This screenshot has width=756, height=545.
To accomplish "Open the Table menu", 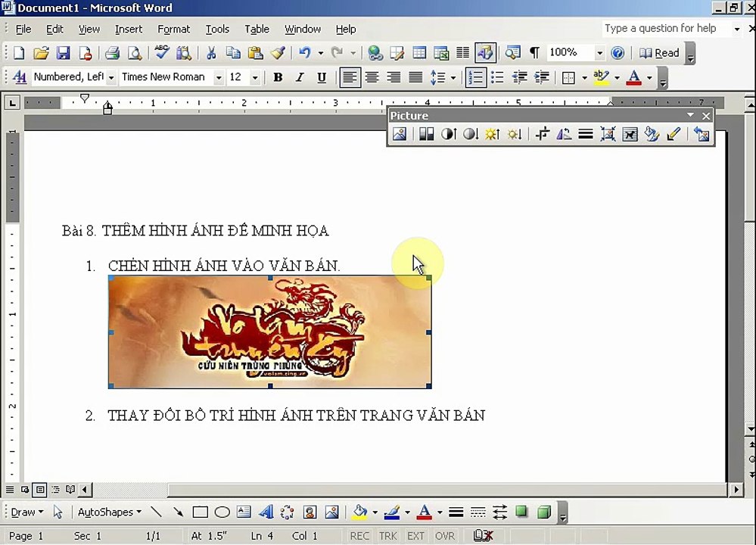I will point(257,29).
